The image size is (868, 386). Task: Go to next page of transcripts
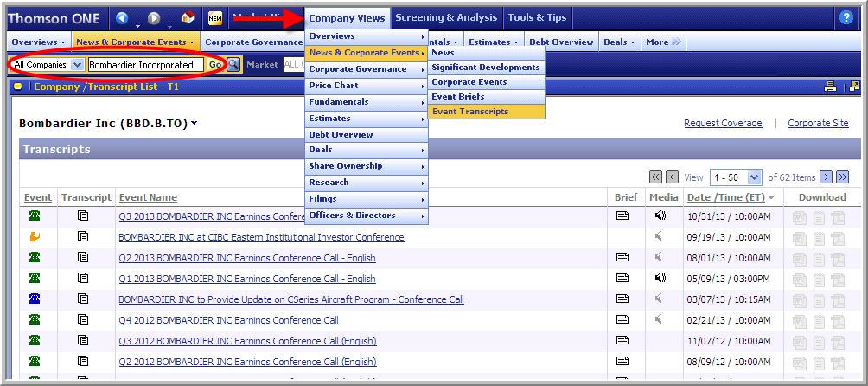[x=826, y=177]
